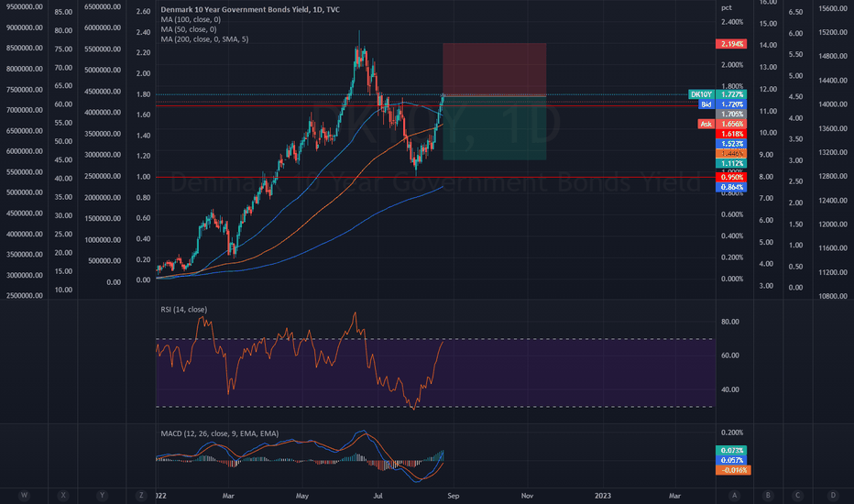Screen dimensions: 854x504
Task: Click the teal 1.112% target level label
Action: coord(731,163)
